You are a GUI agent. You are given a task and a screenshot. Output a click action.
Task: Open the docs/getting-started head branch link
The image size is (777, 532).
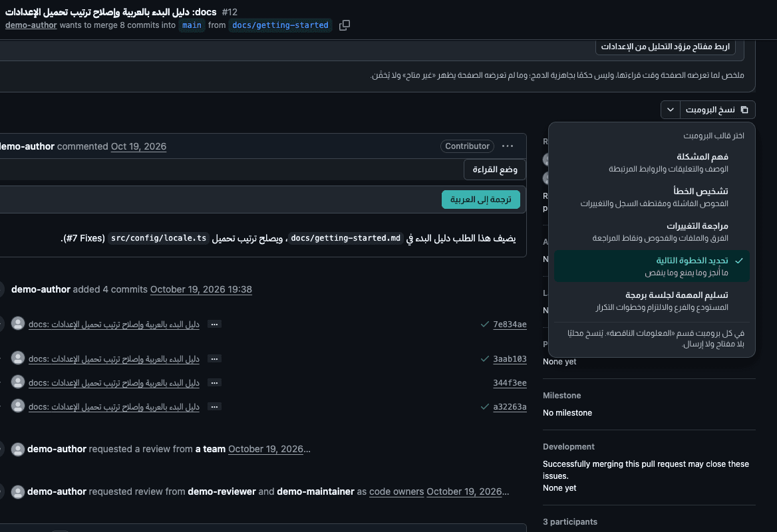click(x=280, y=25)
